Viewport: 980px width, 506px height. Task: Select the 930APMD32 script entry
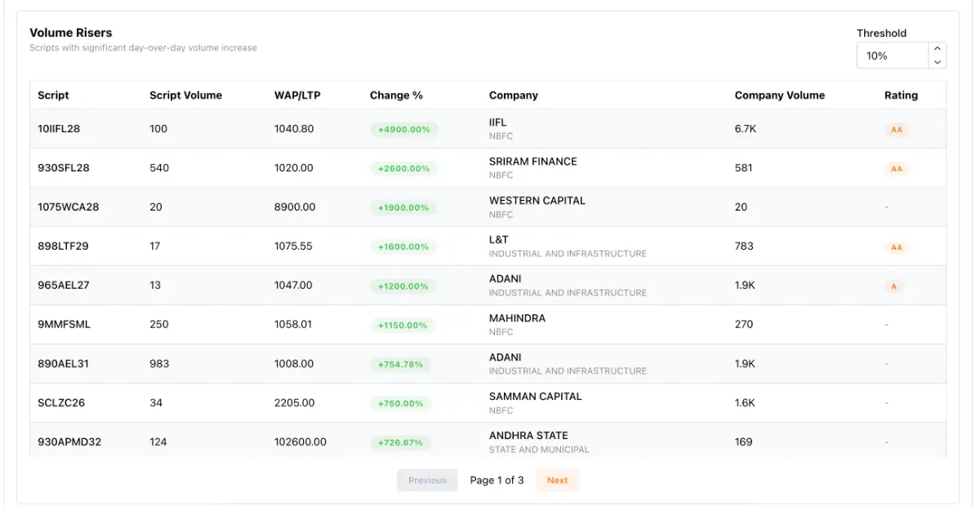(x=69, y=442)
